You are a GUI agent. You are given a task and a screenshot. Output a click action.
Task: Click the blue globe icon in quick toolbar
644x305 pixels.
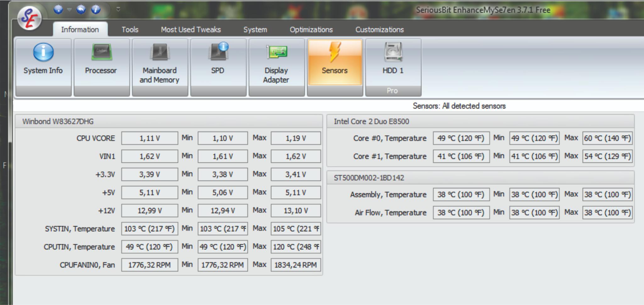pos(58,10)
